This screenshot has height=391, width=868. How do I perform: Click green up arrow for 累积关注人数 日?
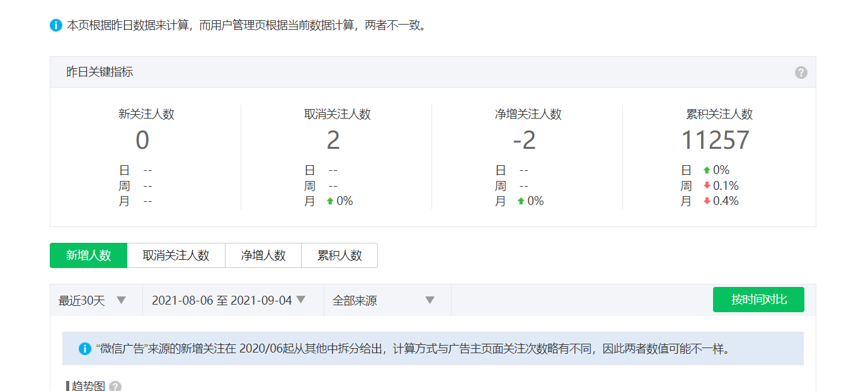coord(707,170)
